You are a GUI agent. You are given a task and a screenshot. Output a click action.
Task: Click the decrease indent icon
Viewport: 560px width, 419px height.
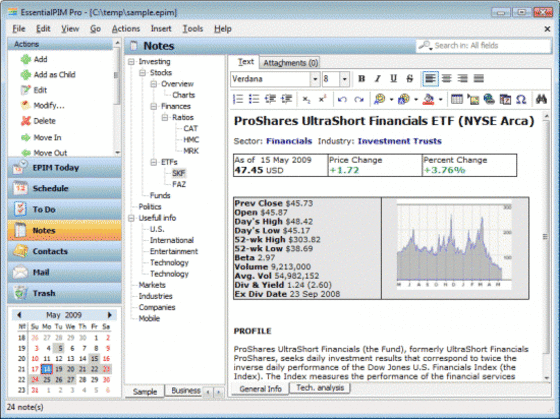tap(270, 99)
